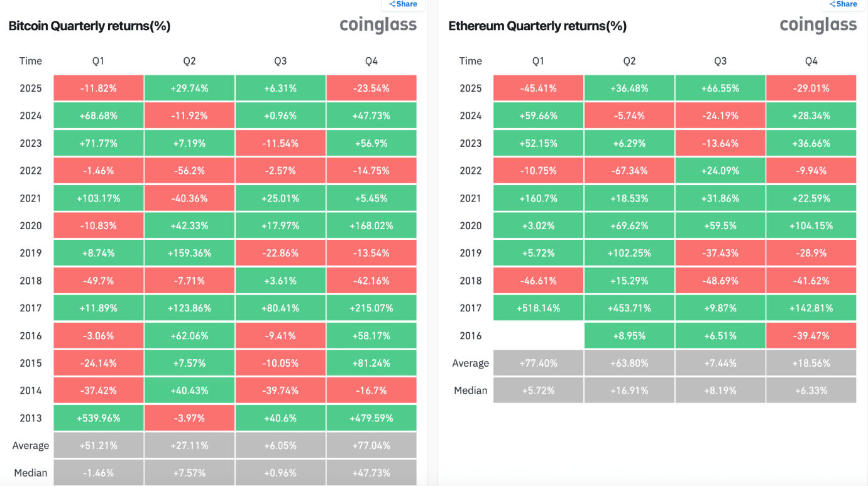Click the Ethereum 2017 Q1 cell showing +518.14%

538,308
